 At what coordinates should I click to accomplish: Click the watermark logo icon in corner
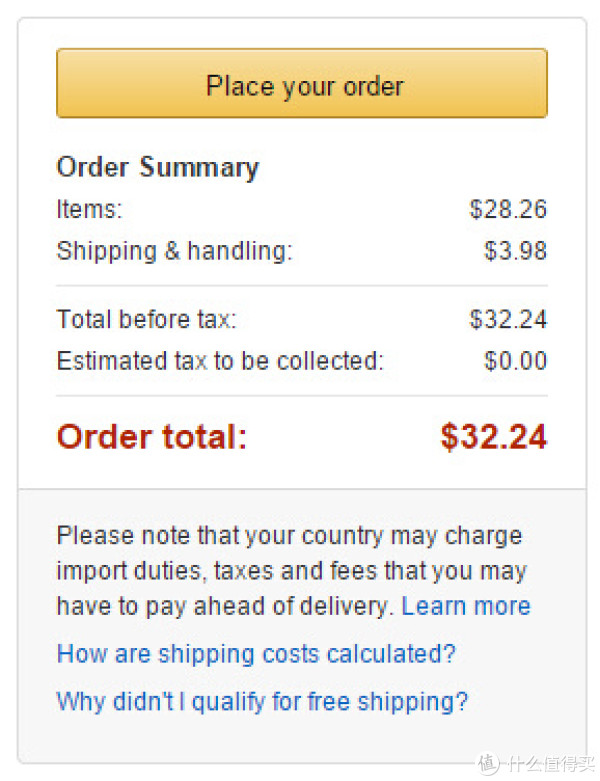click(488, 764)
